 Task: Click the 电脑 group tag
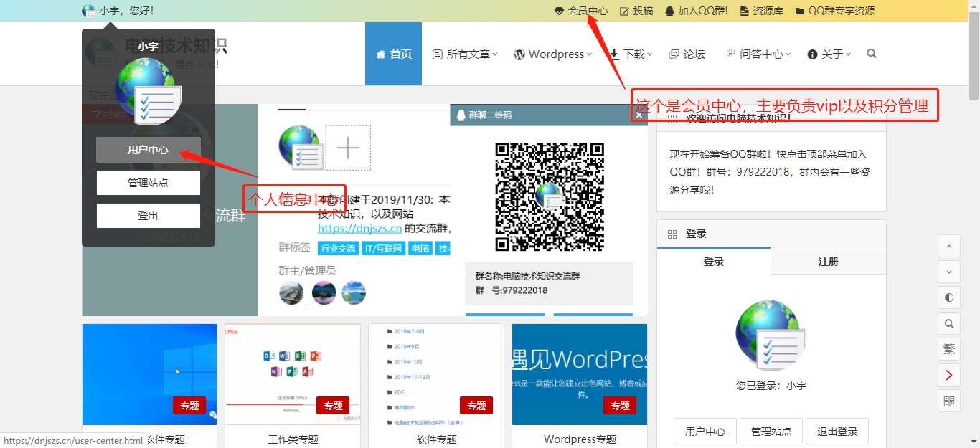420,249
